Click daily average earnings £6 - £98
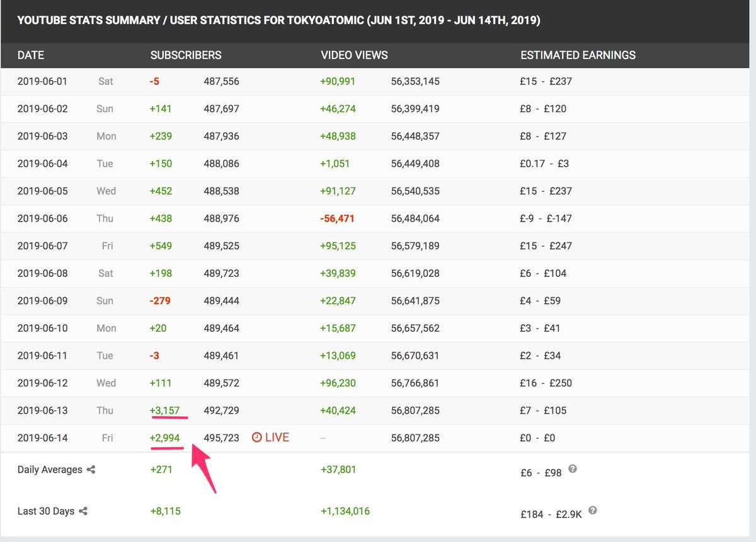Screen dimensions: 756x542 pos(542,473)
